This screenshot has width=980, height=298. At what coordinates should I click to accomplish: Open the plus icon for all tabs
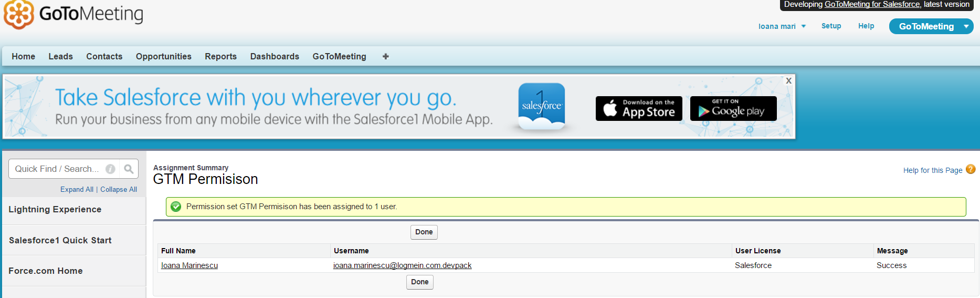click(386, 56)
